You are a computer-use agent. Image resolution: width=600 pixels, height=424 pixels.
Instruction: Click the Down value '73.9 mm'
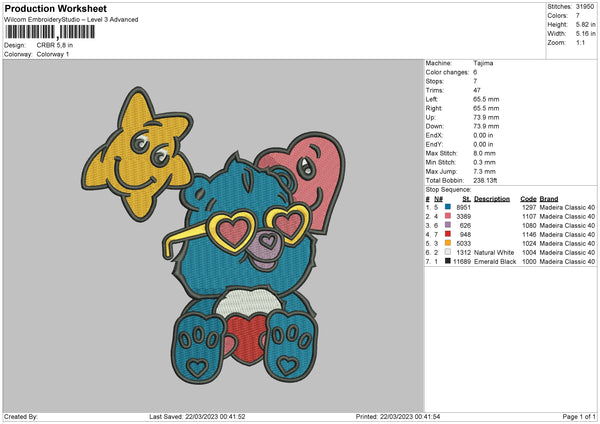coord(486,126)
